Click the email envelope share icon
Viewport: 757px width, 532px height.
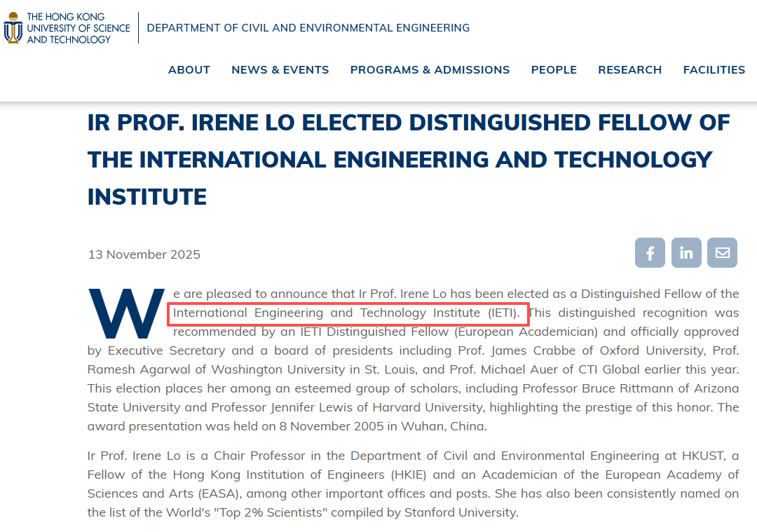(x=722, y=253)
